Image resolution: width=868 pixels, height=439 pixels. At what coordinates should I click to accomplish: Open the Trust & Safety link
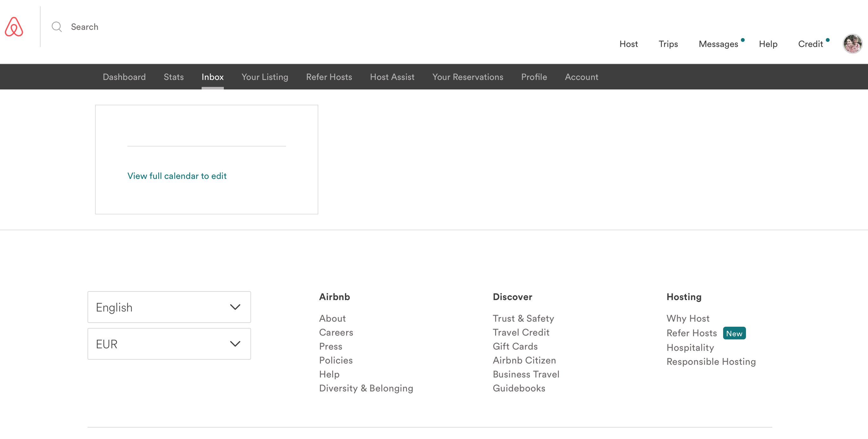click(x=523, y=318)
